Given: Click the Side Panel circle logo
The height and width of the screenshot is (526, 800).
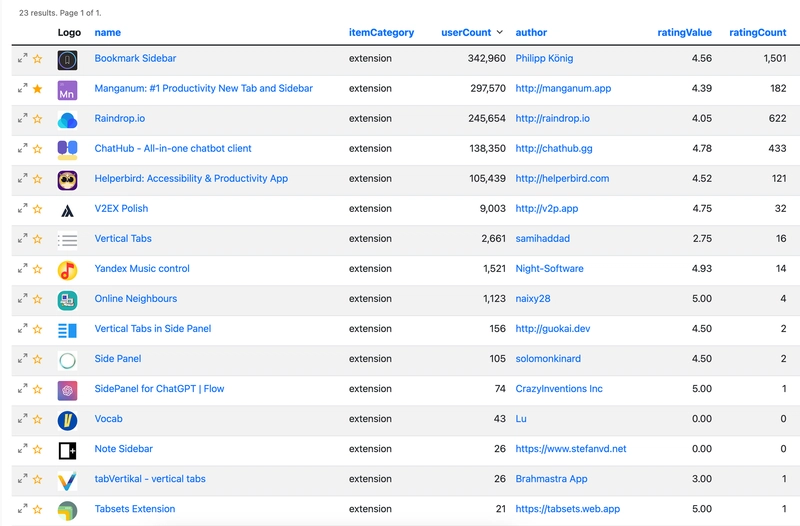Looking at the screenshot, I should pyautogui.click(x=67, y=361).
